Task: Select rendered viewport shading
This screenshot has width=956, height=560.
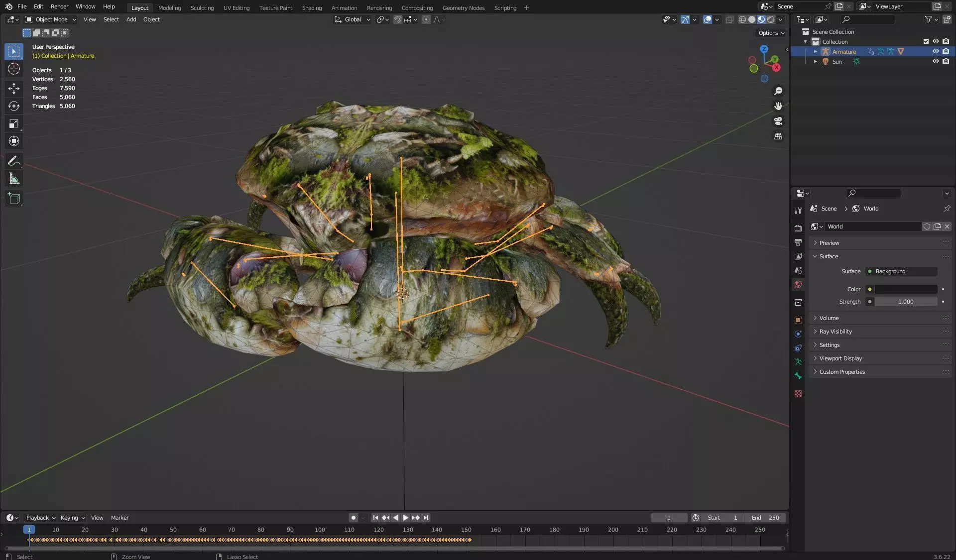Action: tap(771, 19)
